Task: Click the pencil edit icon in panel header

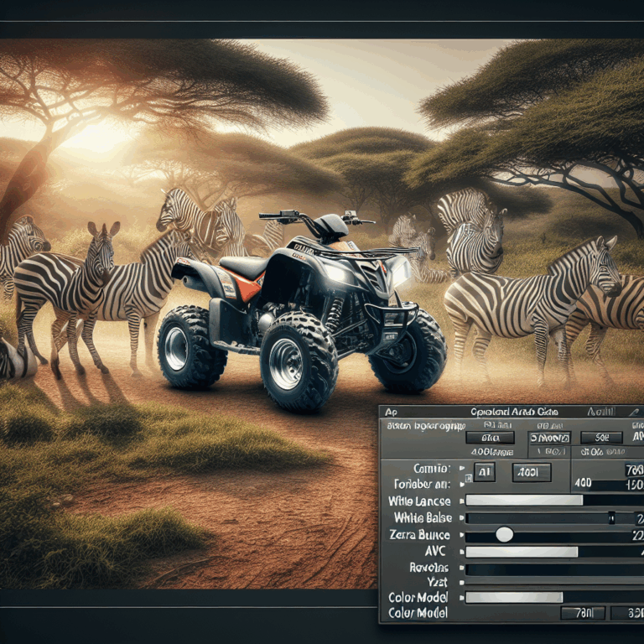Action: tap(633, 412)
